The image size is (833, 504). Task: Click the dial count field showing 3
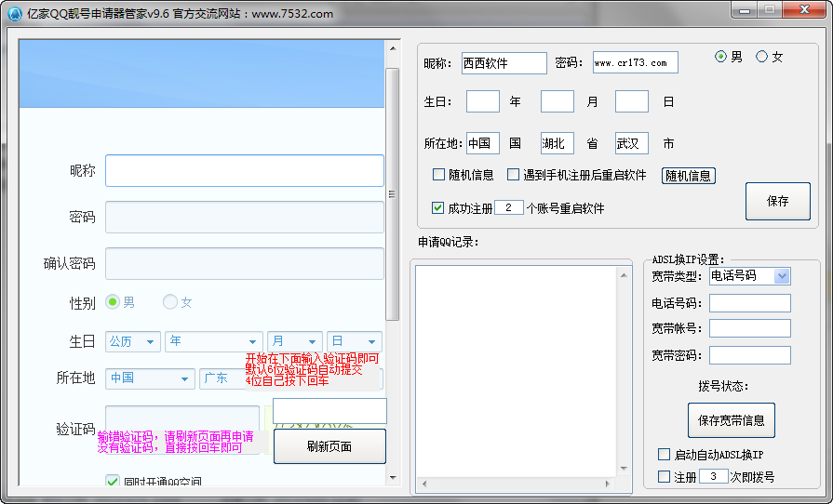pos(714,476)
